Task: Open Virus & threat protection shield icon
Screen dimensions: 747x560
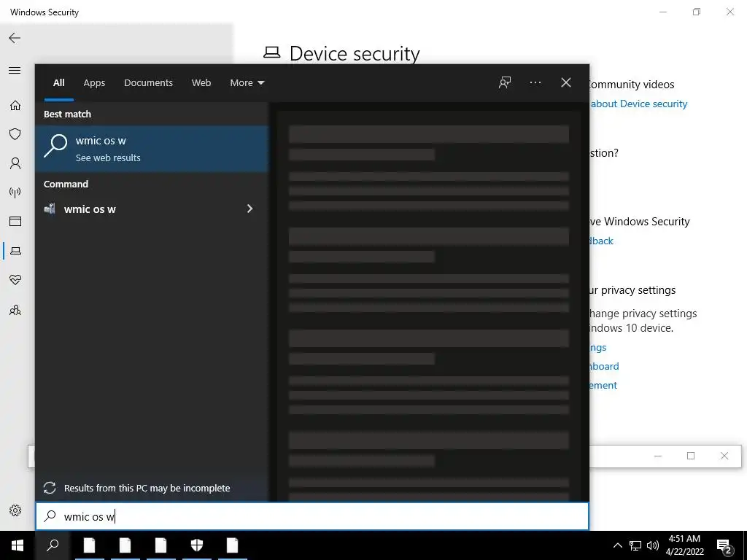Action: tap(15, 134)
